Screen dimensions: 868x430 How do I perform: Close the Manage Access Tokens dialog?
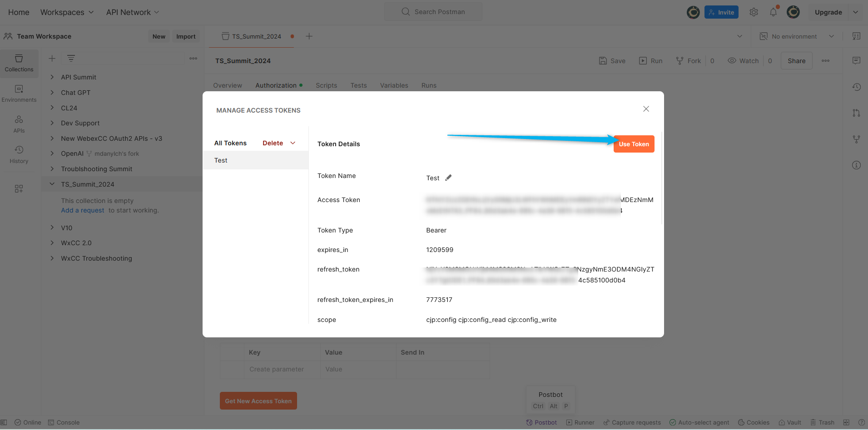point(646,109)
